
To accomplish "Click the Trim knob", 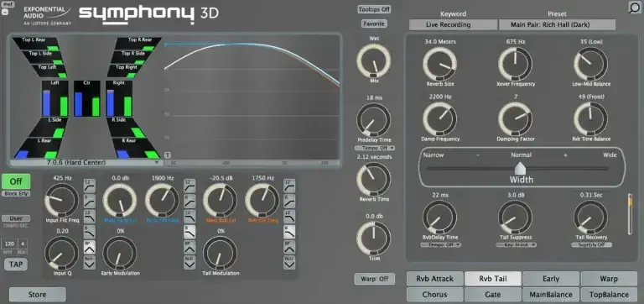I will tap(374, 238).
